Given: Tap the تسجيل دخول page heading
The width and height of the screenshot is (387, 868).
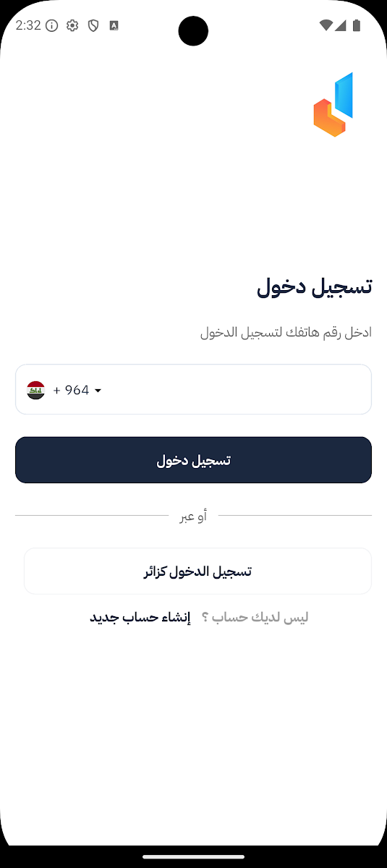Looking at the screenshot, I should [x=314, y=286].
